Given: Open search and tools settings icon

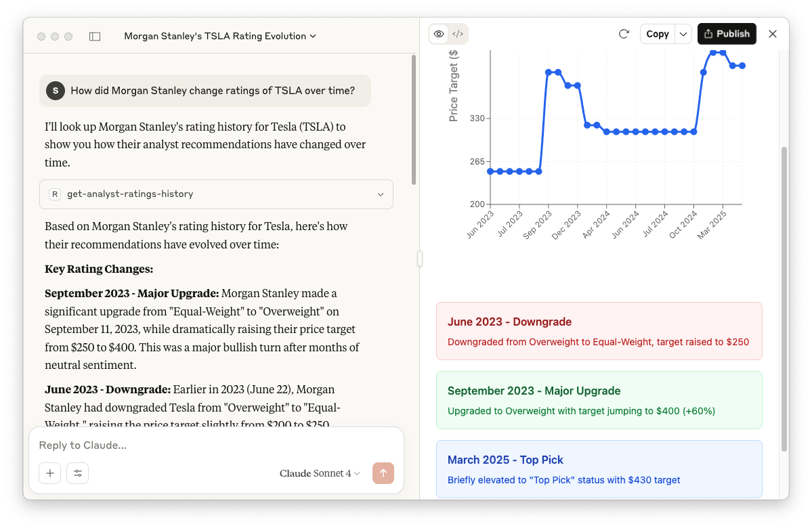Looking at the screenshot, I should (x=78, y=473).
